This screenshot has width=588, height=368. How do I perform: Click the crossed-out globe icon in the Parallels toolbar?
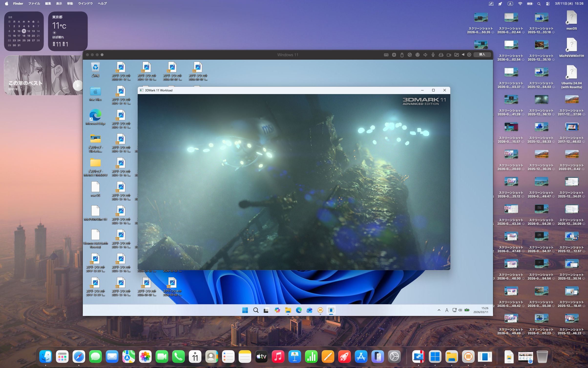coord(410,55)
